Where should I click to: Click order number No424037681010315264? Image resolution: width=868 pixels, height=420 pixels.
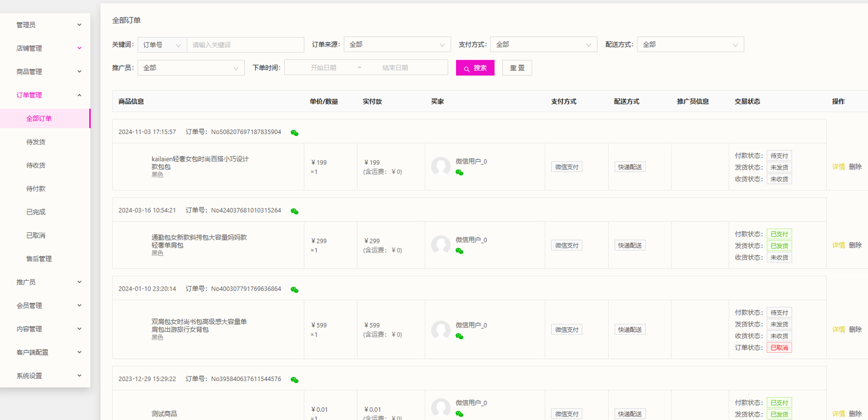(x=246, y=210)
